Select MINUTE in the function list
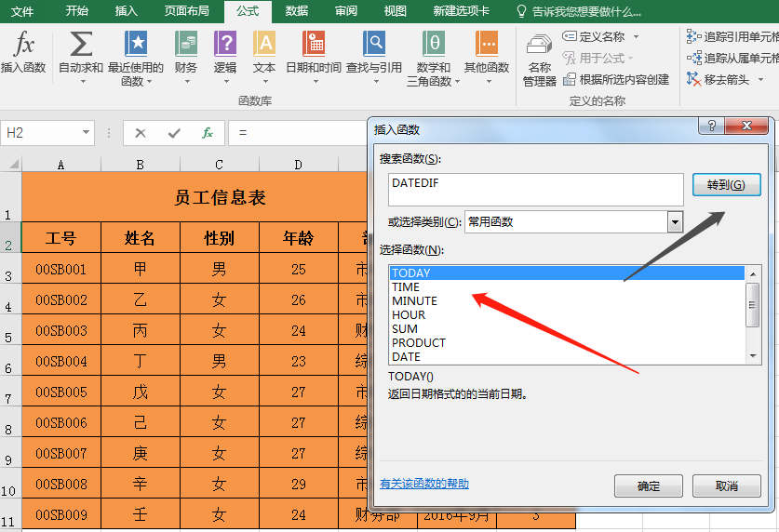This screenshot has width=779, height=532. [x=567, y=300]
